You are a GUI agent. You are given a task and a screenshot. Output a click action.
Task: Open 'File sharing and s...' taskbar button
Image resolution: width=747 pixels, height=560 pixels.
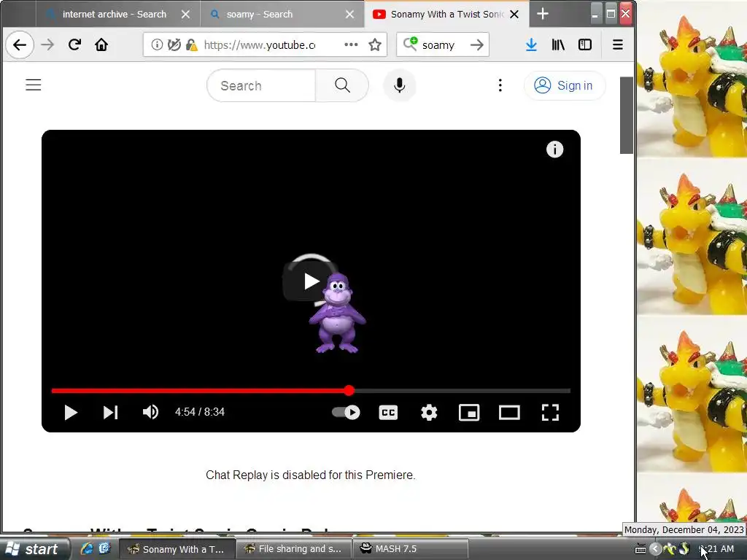coord(293,549)
